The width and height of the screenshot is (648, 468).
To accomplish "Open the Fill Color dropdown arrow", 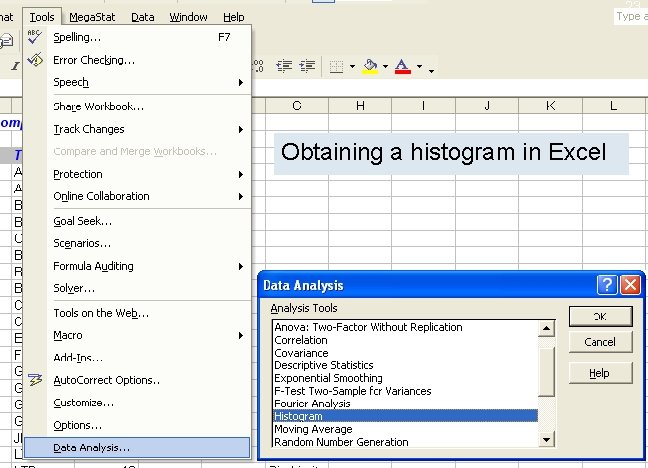I will pyautogui.click(x=385, y=66).
